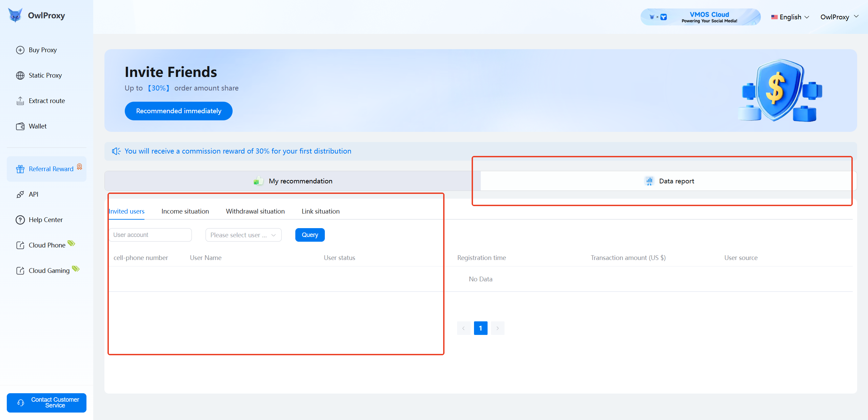Image resolution: width=868 pixels, height=420 pixels.
Task: Click the API plug icon
Action: 20,195
